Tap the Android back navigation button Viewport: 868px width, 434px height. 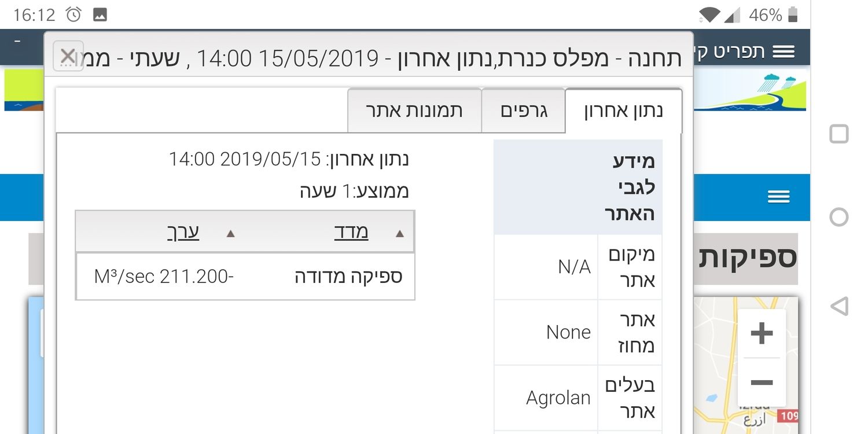[x=838, y=306]
